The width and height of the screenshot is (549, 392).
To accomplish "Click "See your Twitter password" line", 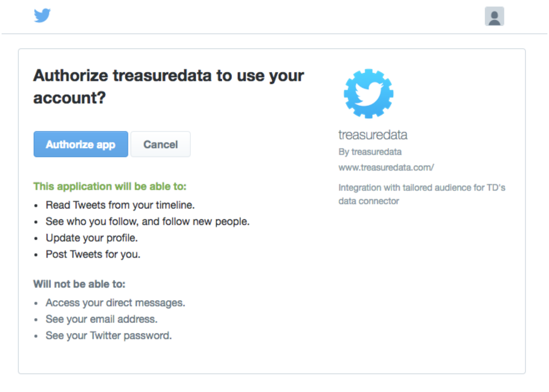I will pyautogui.click(x=109, y=336).
